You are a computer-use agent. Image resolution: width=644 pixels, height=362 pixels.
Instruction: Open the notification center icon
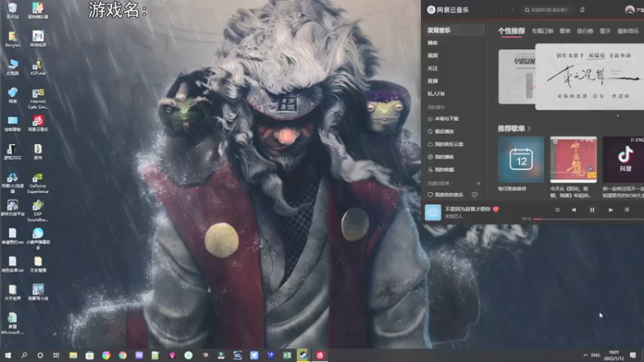click(x=633, y=355)
